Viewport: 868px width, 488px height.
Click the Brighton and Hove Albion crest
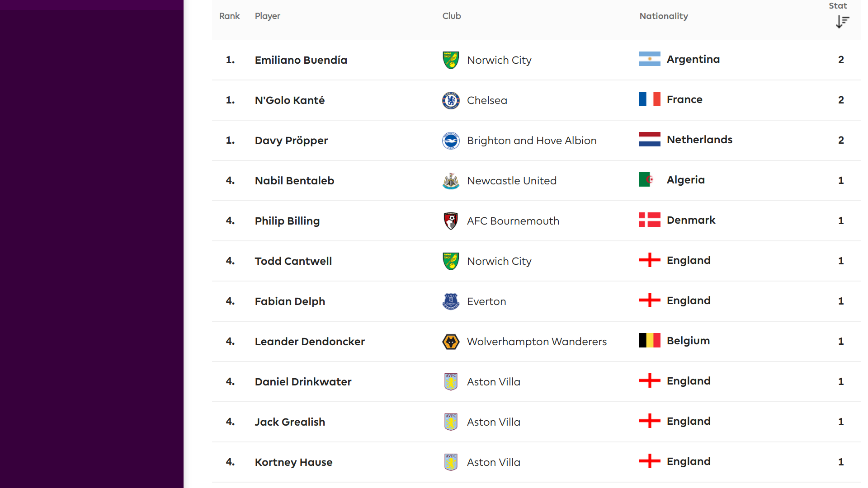[x=451, y=141]
